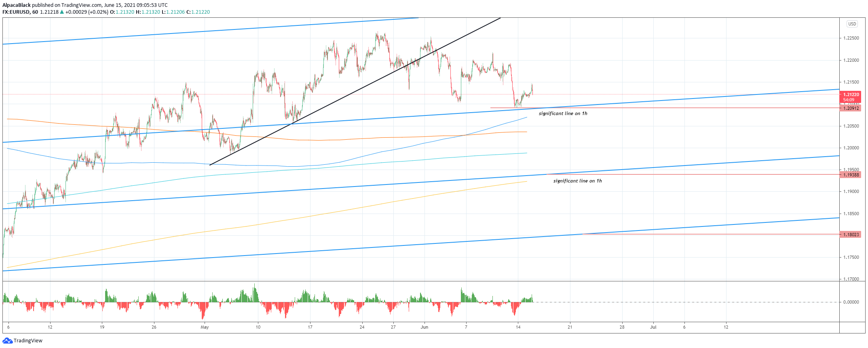
Task: Click the low value L:1.21206
Action: click(x=173, y=12)
